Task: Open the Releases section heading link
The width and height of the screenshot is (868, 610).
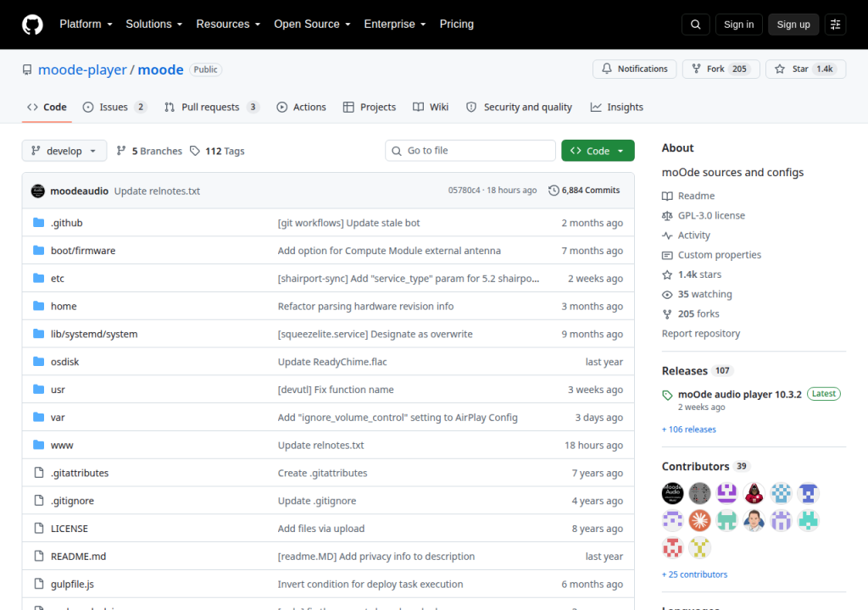Action: tap(685, 371)
